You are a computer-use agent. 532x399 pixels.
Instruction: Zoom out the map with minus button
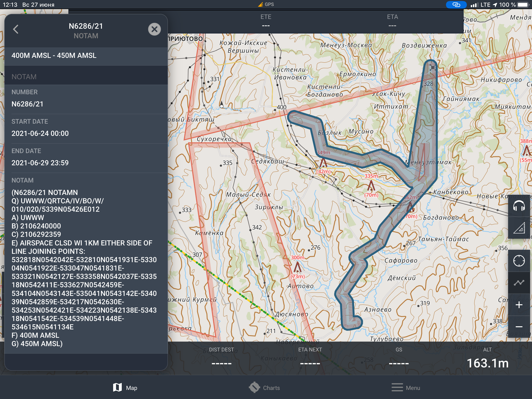coord(519,327)
